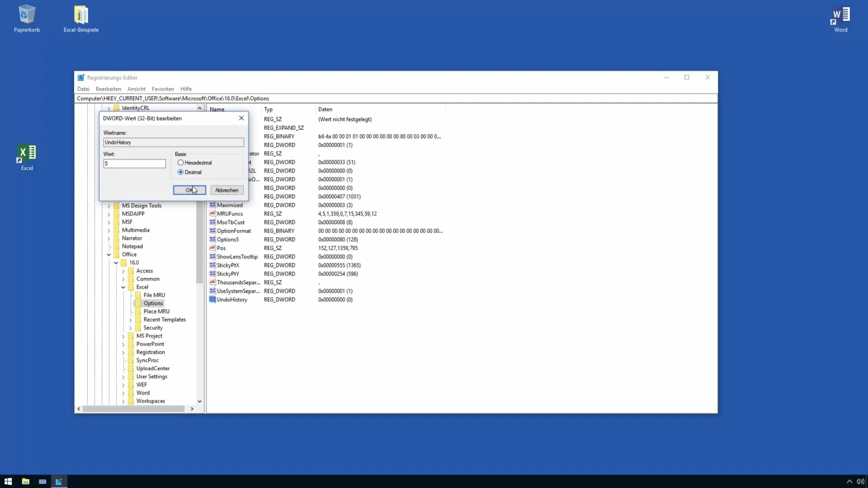Select Dezimal radio button
The width and height of the screenshot is (868, 488).
[x=181, y=172]
